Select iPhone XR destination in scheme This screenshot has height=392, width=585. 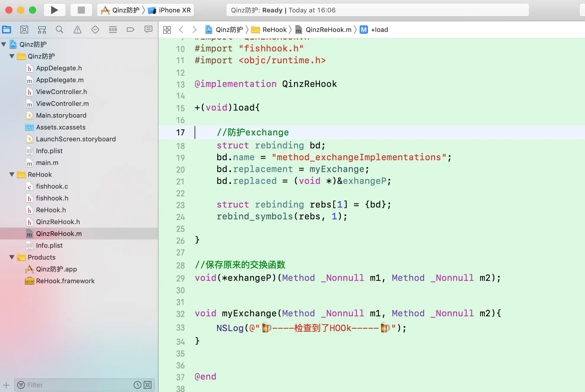[x=174, y=10]
